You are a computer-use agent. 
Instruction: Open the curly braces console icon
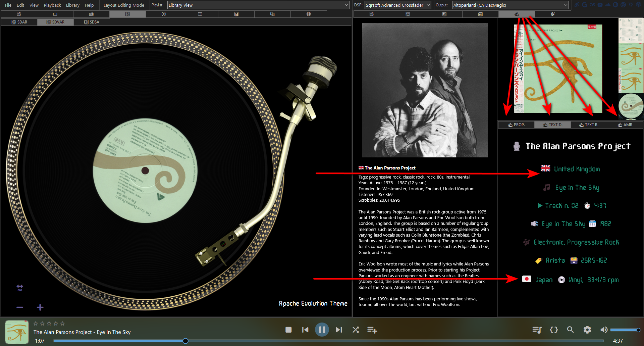pos(554,330)
